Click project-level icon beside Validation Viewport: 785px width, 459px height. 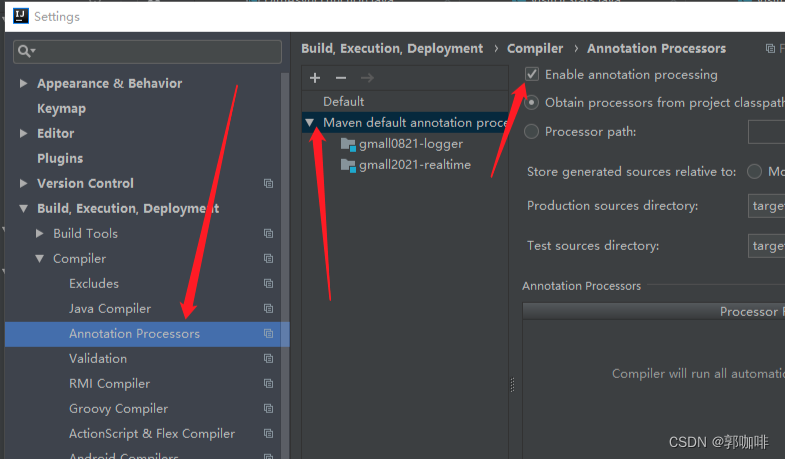coord(268,359)
